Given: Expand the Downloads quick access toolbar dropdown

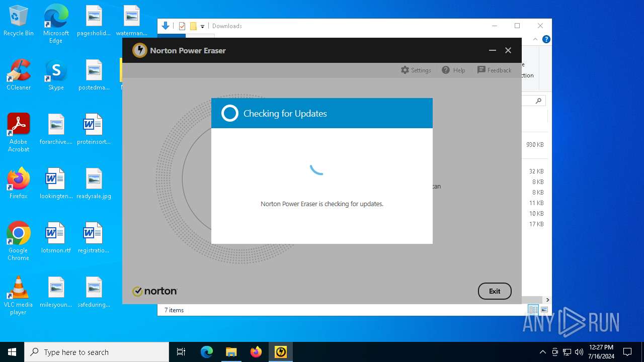Looking at the screenshot, I should pos(202,26).
